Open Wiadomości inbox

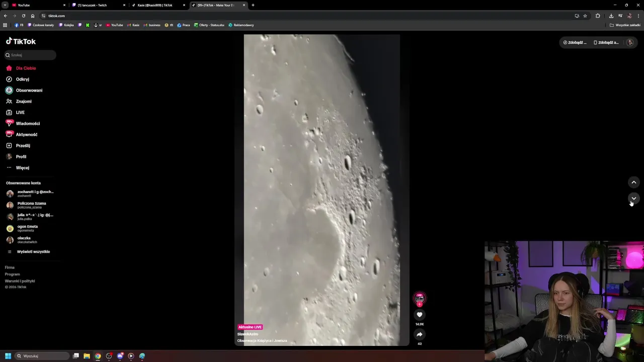click(x=23, y=123)
